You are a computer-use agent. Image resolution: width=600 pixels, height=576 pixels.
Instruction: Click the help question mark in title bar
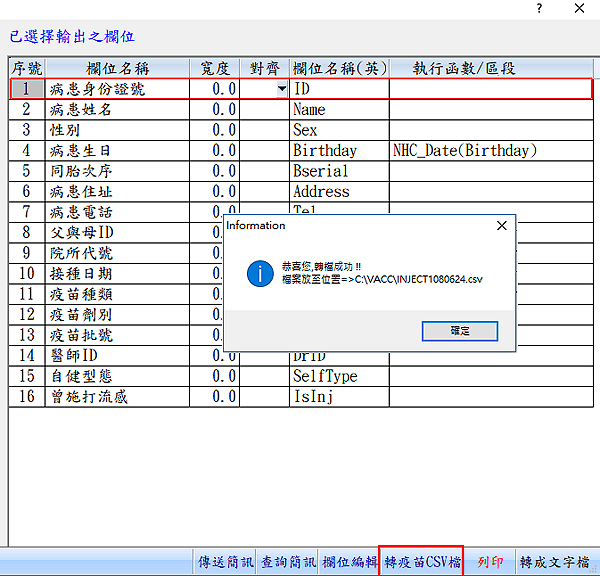tap(540, 9)
